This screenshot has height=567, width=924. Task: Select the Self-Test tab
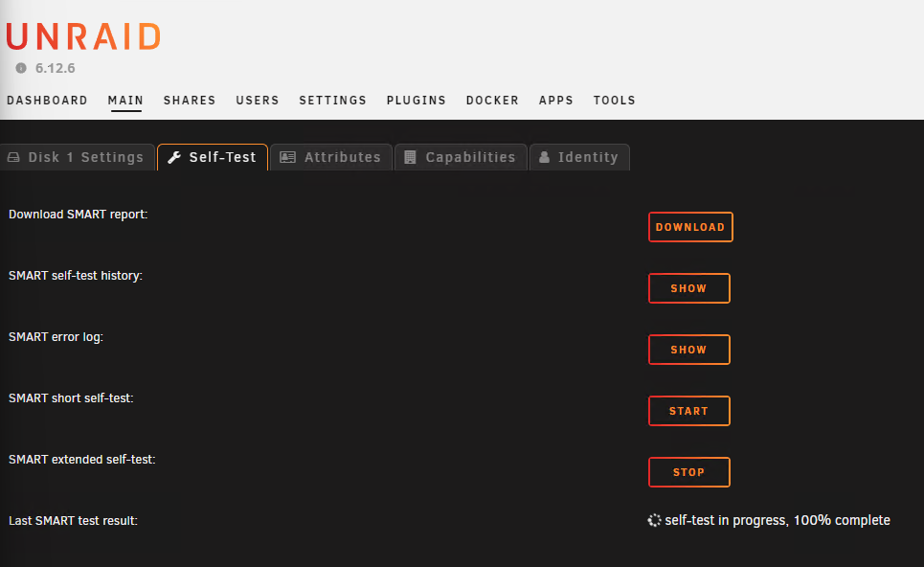coord(213,157)
